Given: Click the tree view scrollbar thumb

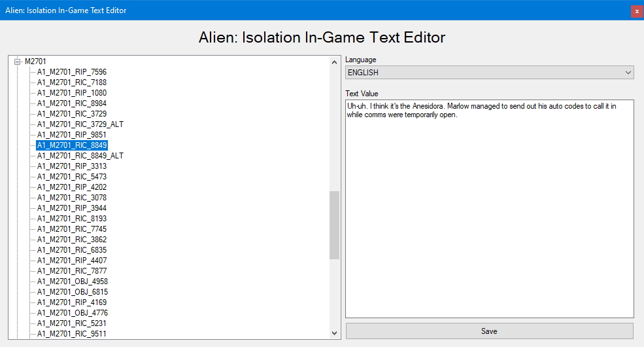Looking at the screenshot, I should pos(334,225).
